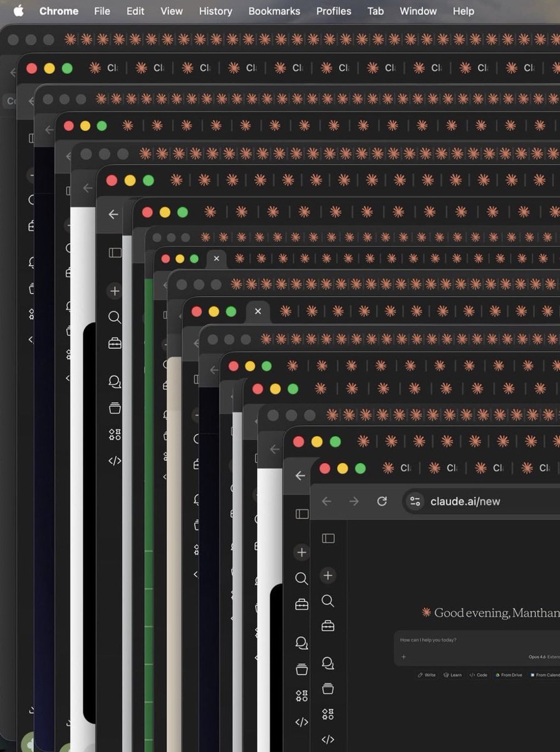Toggle sidebar panel icon in front Claude window

click(x=328, y=538)
